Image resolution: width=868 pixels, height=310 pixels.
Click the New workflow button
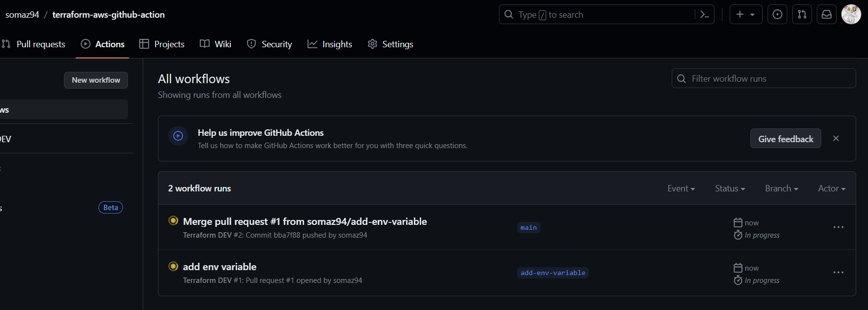(x=96, y=80)
